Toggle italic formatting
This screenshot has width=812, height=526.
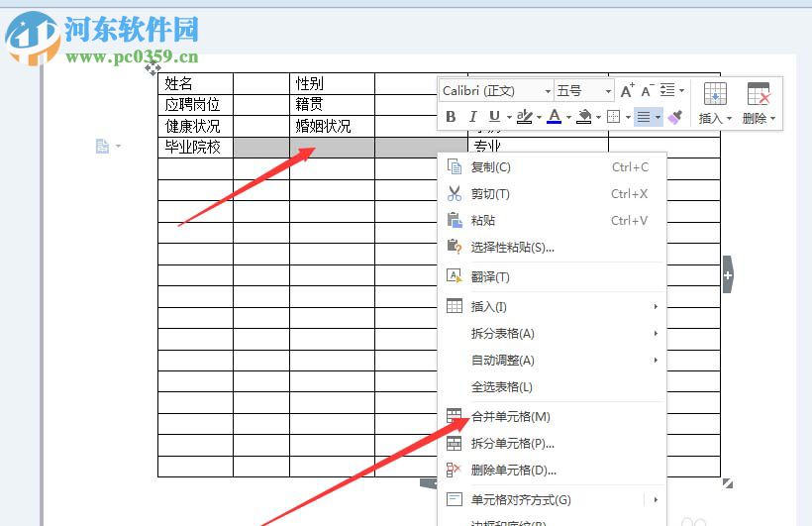tap(472, 117)
